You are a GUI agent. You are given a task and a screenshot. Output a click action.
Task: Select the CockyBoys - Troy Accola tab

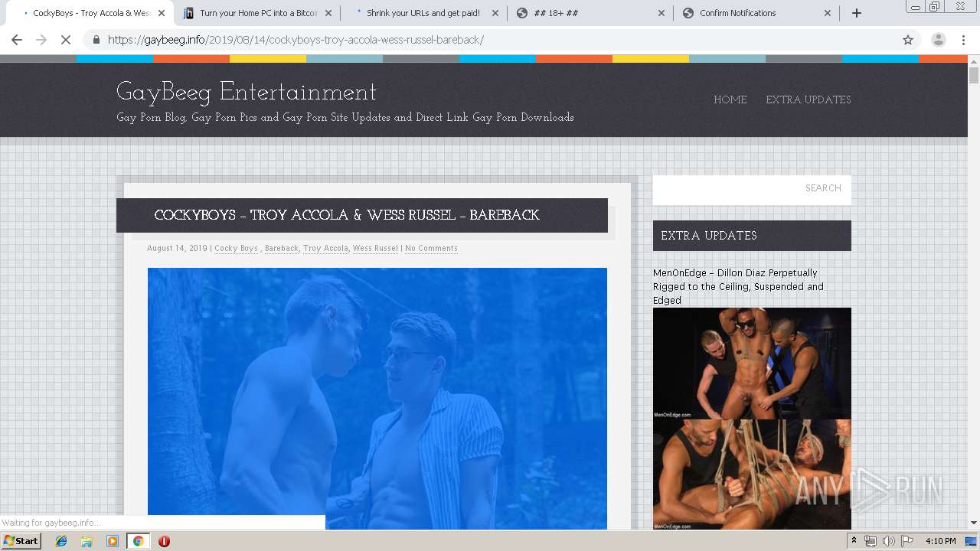click(x=89, y=13)
